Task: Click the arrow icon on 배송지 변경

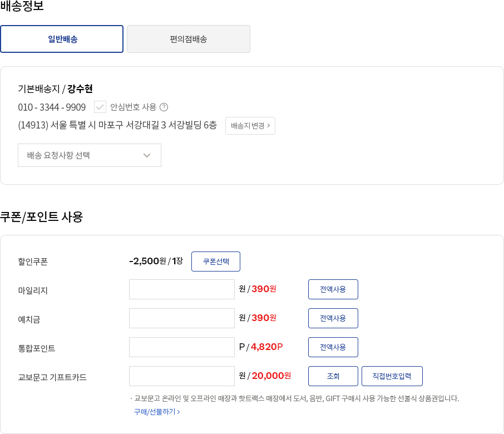Action: [268, 126]
